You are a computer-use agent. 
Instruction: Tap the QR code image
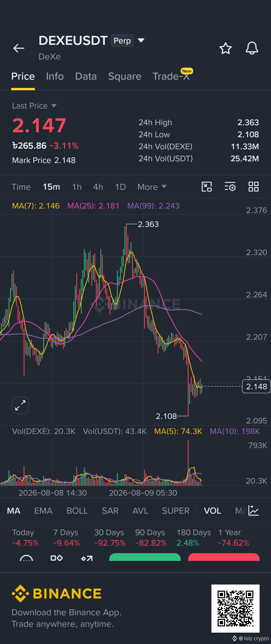(x=236, y=609)
